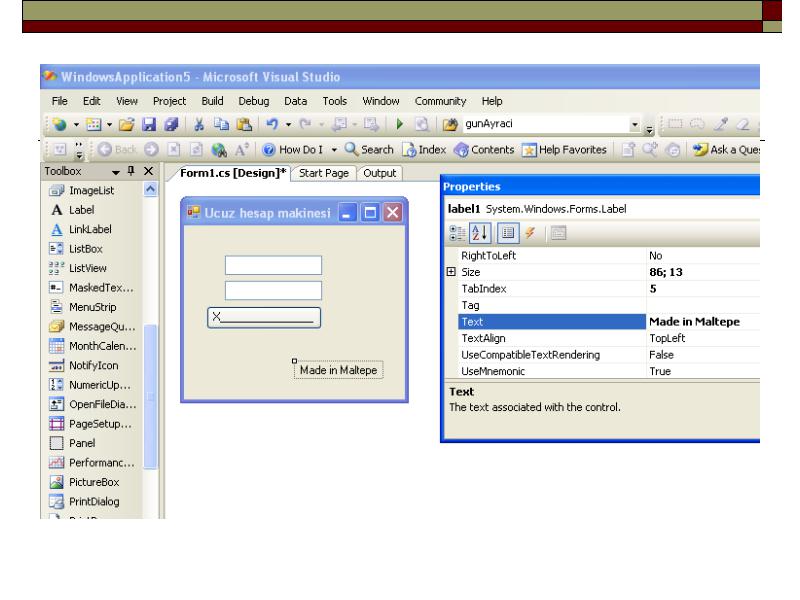Select the TabIndex property row
Image resolution: width=800 pixels, height=600 pixels.
(x=603, y=289)
